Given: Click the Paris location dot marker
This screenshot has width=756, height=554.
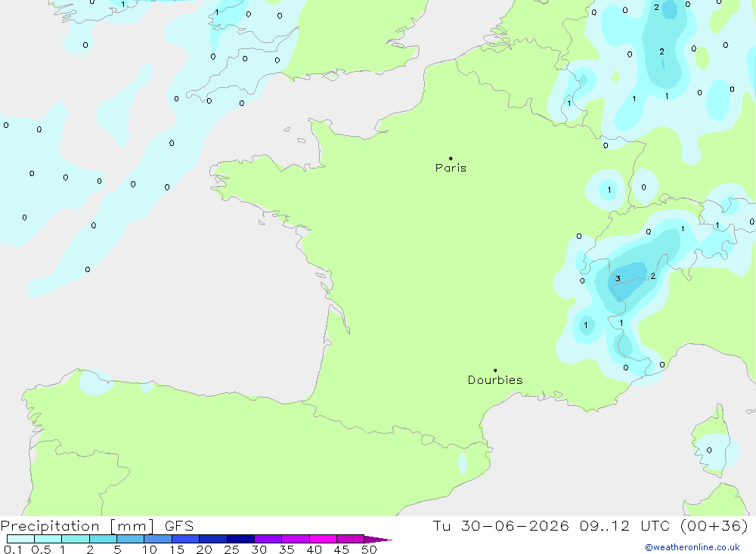Looking at the screenshot, I should [451, 158].
